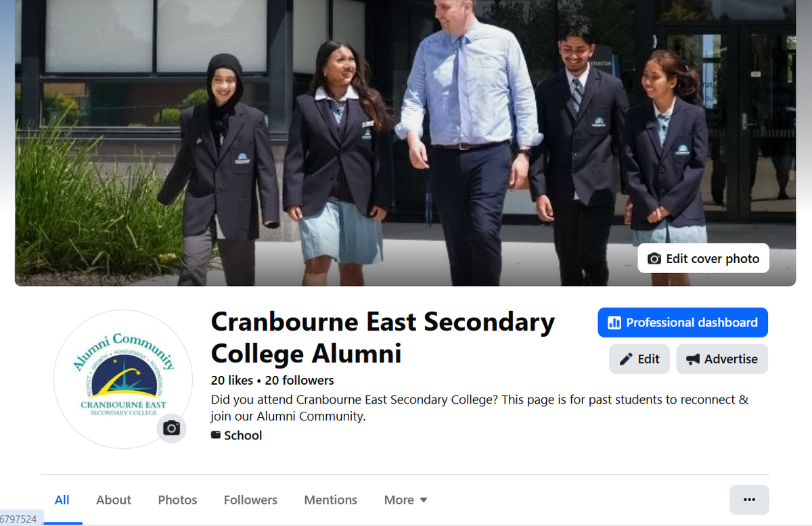Update profile picture via its camera icon

[x=171, y=428]
